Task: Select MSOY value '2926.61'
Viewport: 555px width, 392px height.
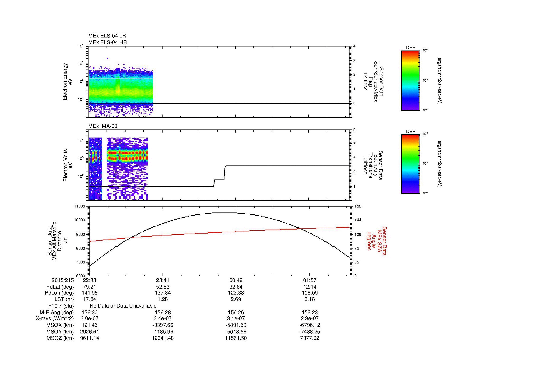Action: click(x=90, y=332)
